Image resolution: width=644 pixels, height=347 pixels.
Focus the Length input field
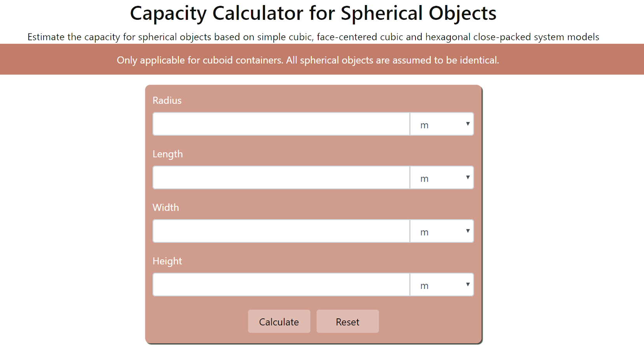[x=281, y=177]
